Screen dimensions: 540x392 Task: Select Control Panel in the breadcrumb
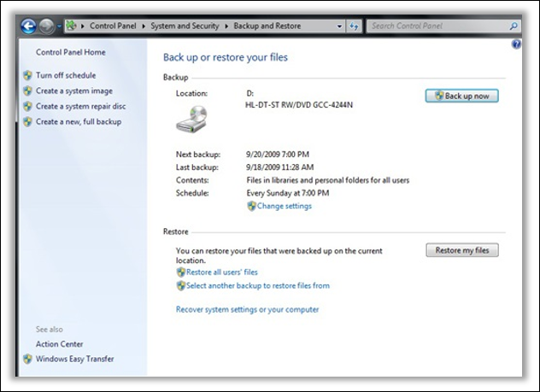point(113,26)
